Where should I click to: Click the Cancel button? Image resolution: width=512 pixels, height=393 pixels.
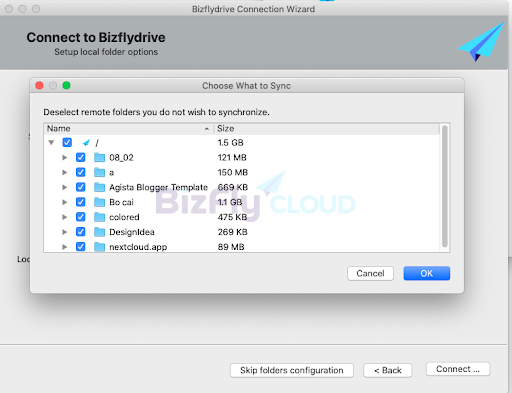(x=370, y=273)
